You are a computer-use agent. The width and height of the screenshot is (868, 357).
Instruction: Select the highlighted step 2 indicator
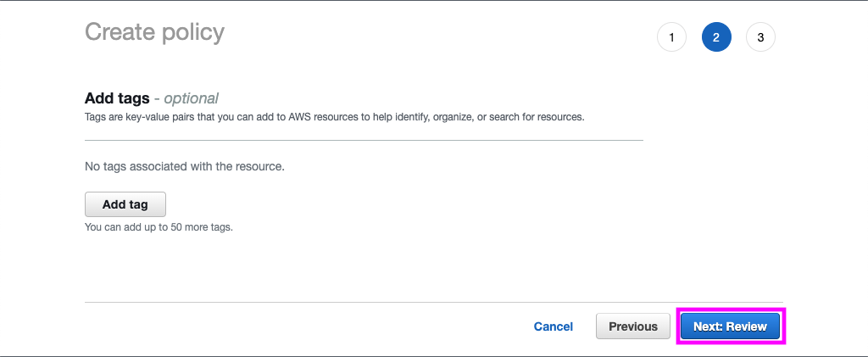pos(716,37)
